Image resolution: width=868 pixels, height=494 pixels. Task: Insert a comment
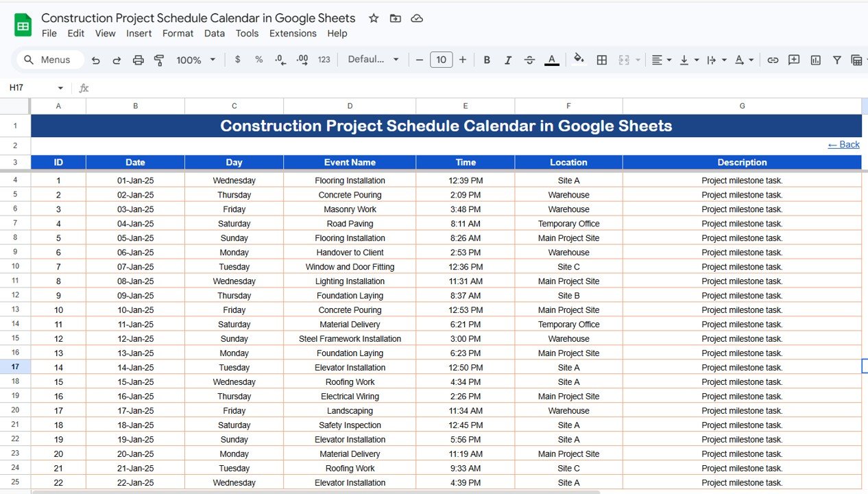click(793, 60)
